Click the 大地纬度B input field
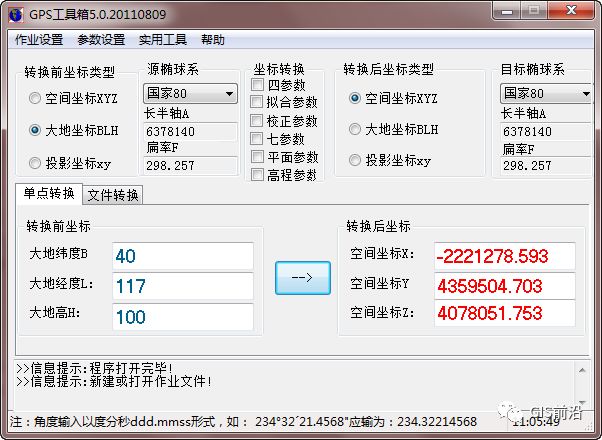 tap(183, 256)
